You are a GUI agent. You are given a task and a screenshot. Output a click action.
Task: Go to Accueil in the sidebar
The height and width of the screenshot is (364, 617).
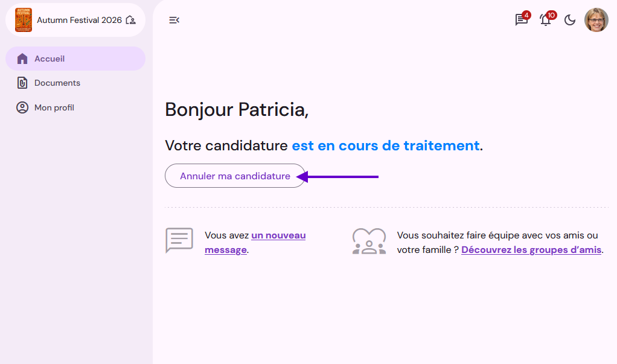click(x=50, y=59)
